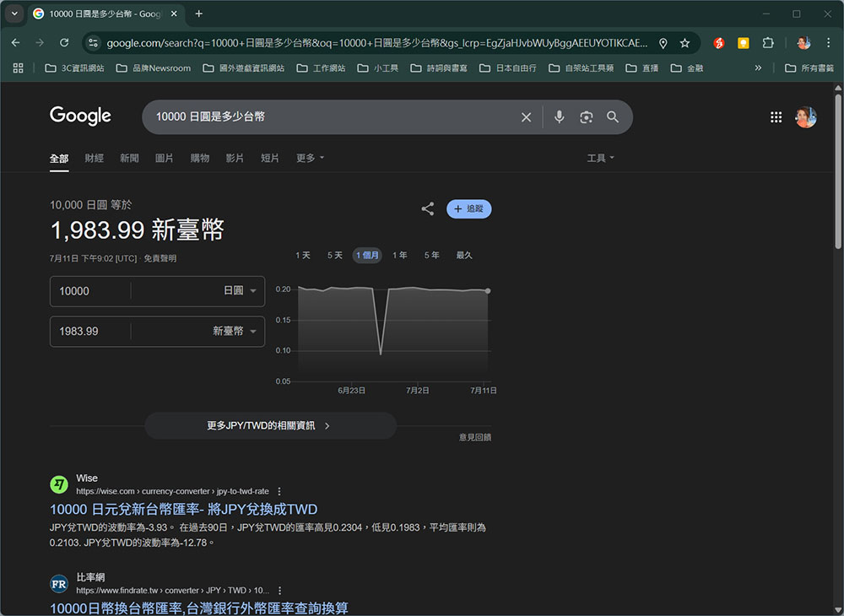
Task: Set chart range to 5 天
Action: click(335, 255)
